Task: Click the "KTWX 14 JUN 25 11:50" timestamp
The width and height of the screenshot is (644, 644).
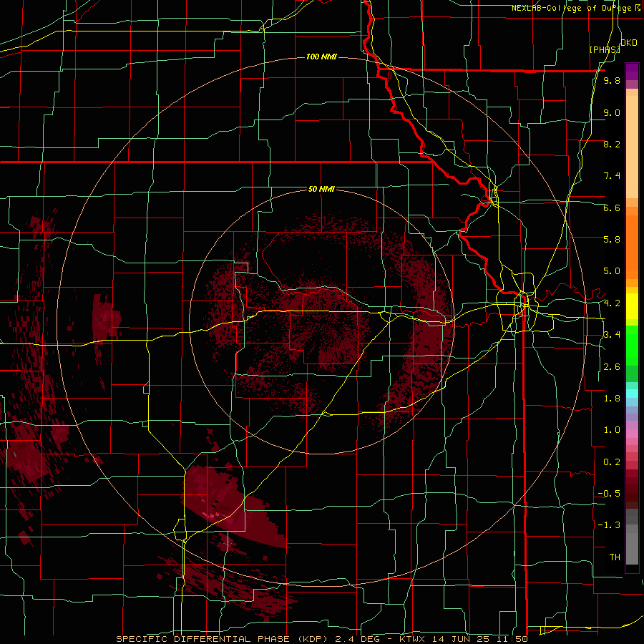Action: click(464, 639)
